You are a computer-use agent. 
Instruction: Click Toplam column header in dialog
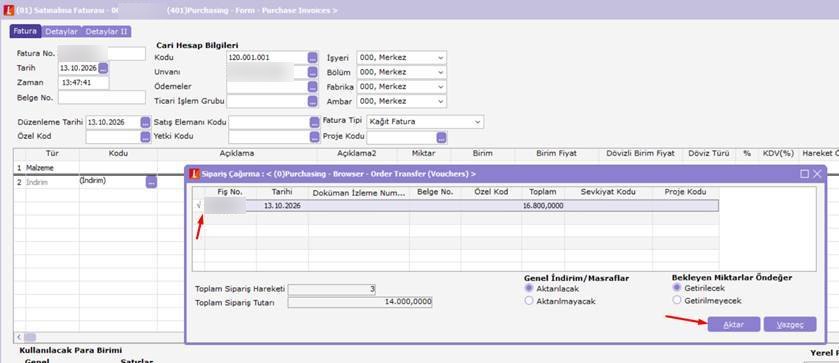coord(543,192)
